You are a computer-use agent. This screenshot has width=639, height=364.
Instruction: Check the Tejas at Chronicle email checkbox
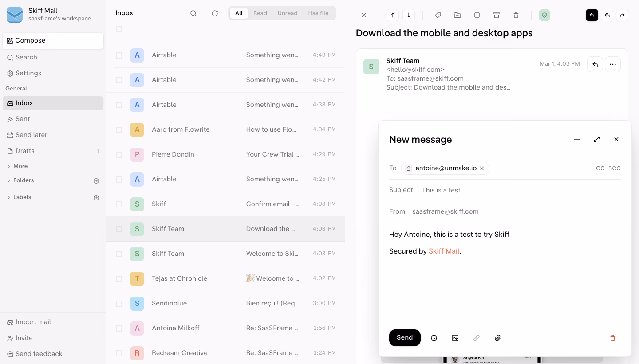(119, 279)
